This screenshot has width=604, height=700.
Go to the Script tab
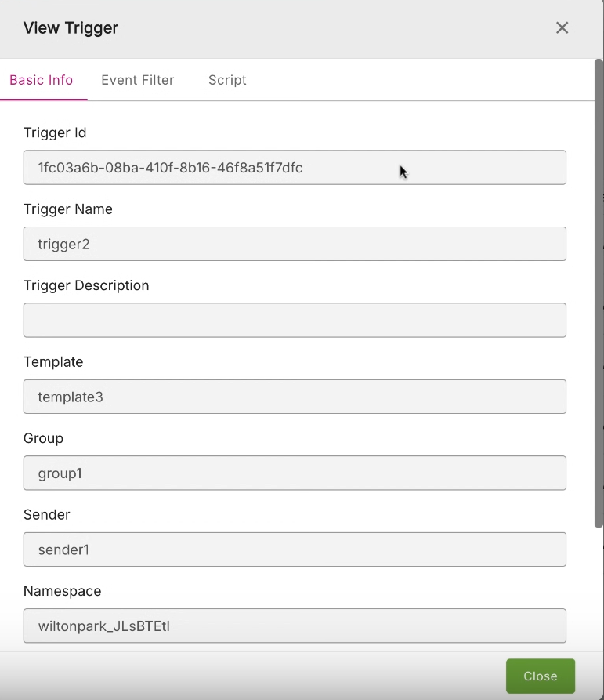[227, 80]
